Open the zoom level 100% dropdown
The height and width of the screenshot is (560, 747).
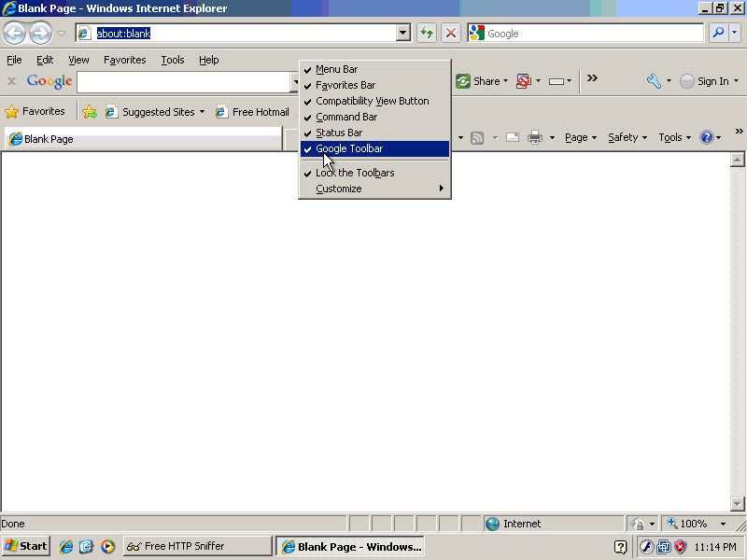pyautogui.click(x=723, y=524)
